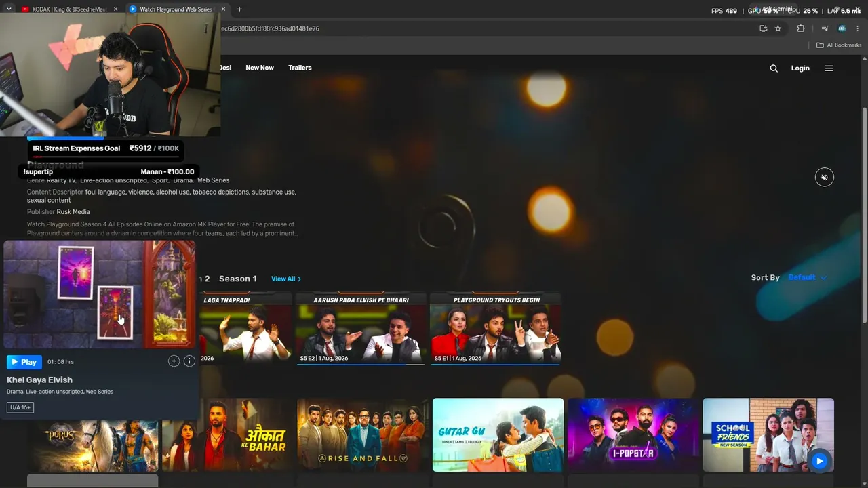The image size is (868, 488).
Task: Click the Web Series genre tag
Action: (x=214, y=180)
